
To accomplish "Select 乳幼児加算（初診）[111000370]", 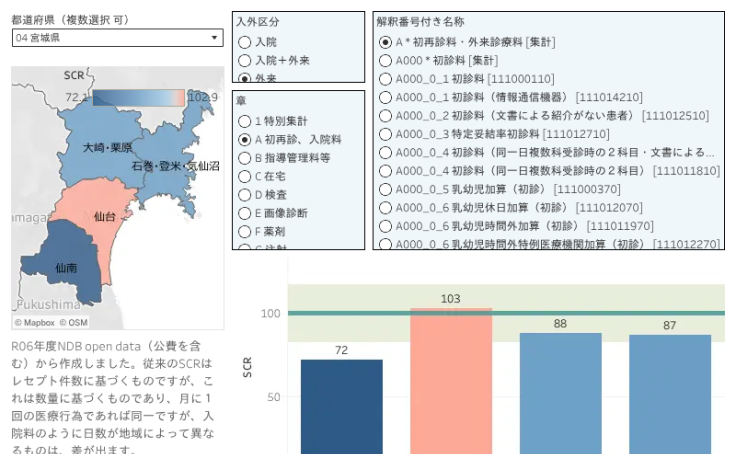I will click(385, 189).
